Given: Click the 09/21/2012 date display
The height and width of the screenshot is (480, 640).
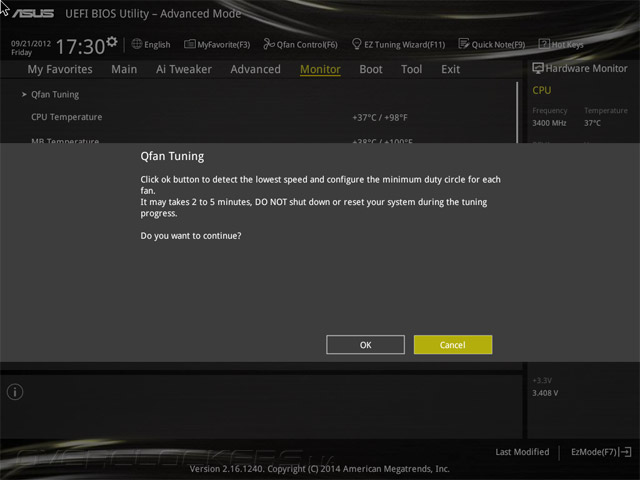Looking at the screenshot, I should (31, 43).
